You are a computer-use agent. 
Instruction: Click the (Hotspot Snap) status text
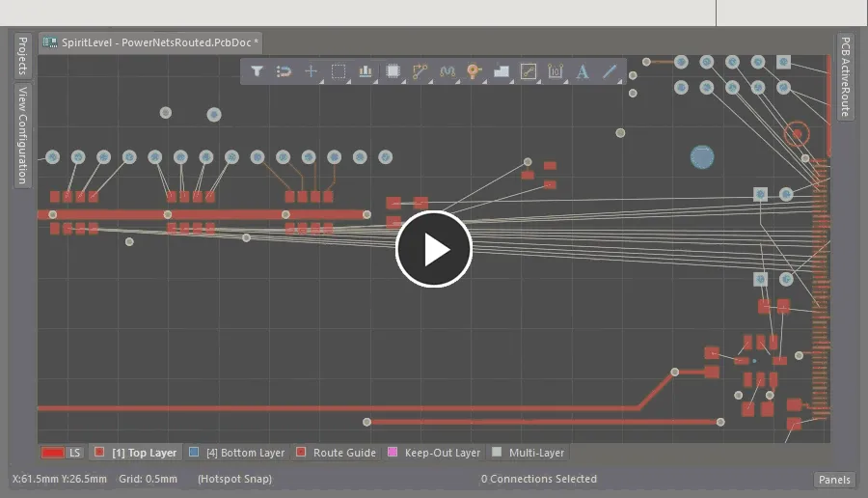point(234,479)
